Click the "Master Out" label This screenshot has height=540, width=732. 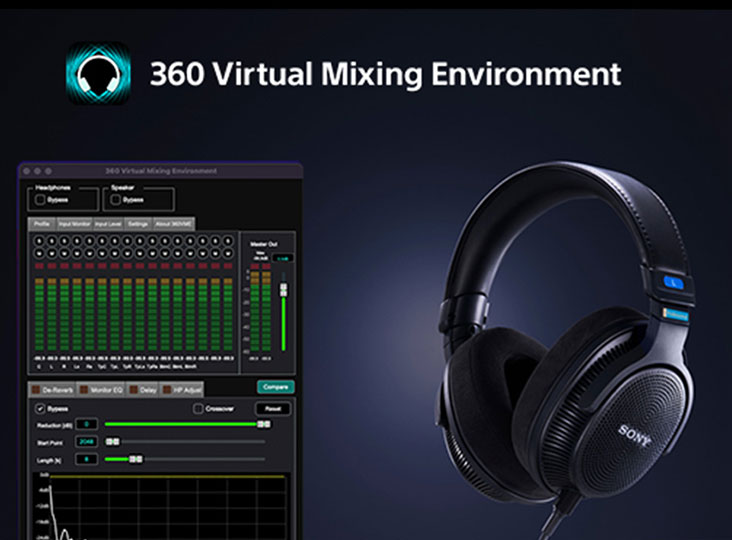(x=264, y=244)
